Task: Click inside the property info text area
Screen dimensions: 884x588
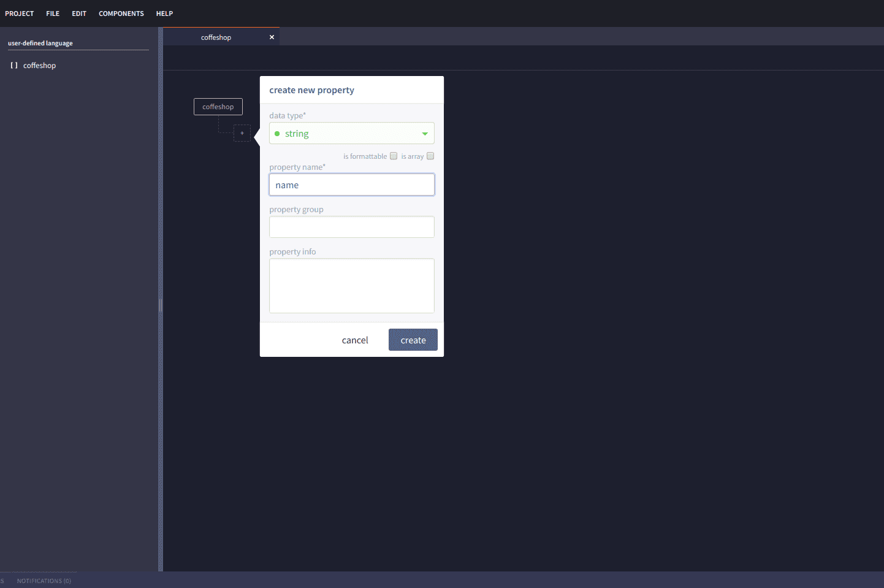Action: (352, 286)
